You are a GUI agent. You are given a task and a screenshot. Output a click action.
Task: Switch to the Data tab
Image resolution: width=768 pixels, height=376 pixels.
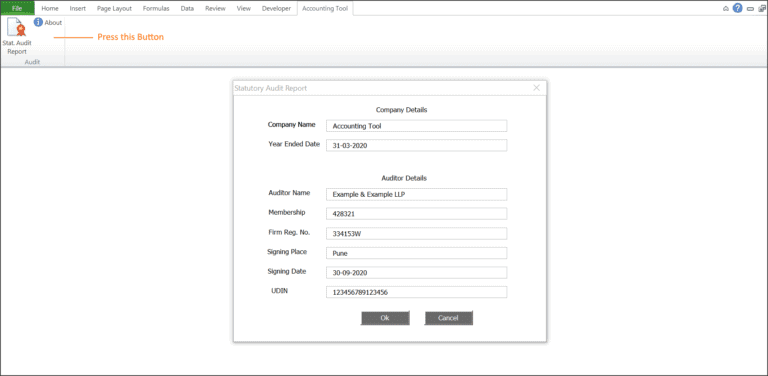187,8
